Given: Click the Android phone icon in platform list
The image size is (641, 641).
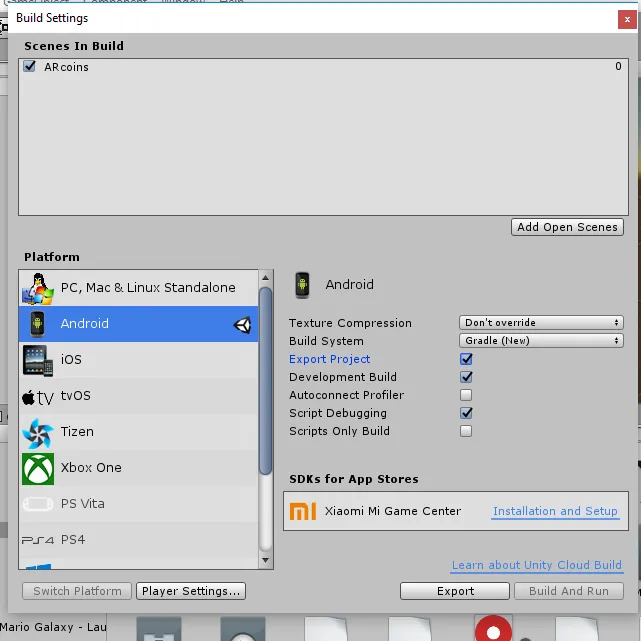Looking at the screenshot, I should (38, 324).
